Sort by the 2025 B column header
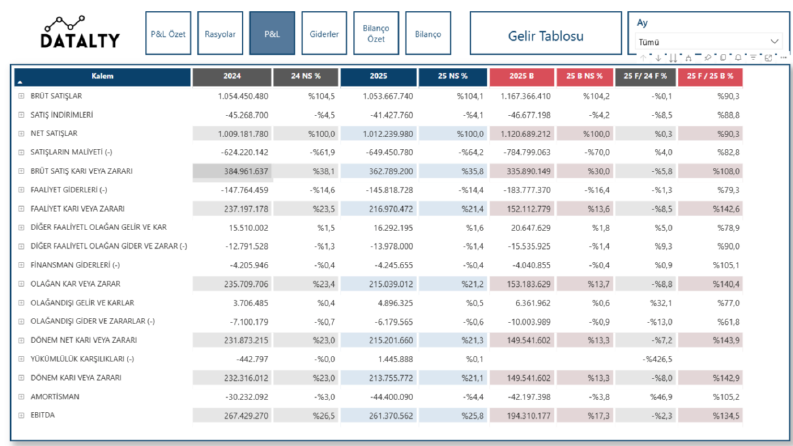Image resolution: width=793 pixels, height=446 pixels. click(x=521, y=77)
